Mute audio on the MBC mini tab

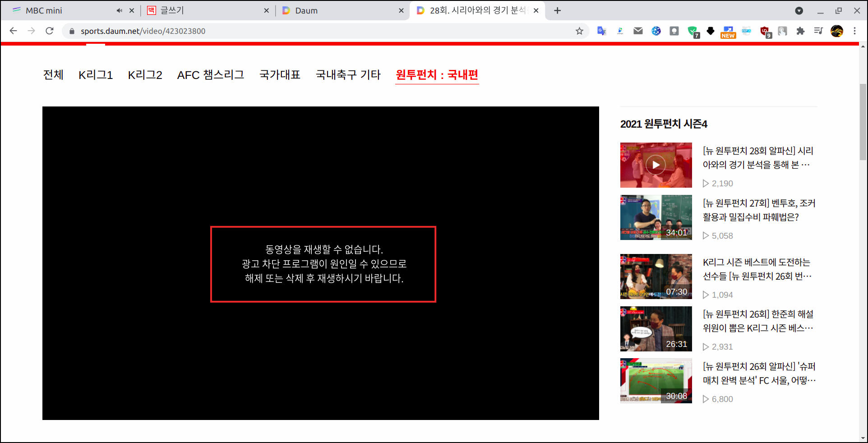coord(119,10)
